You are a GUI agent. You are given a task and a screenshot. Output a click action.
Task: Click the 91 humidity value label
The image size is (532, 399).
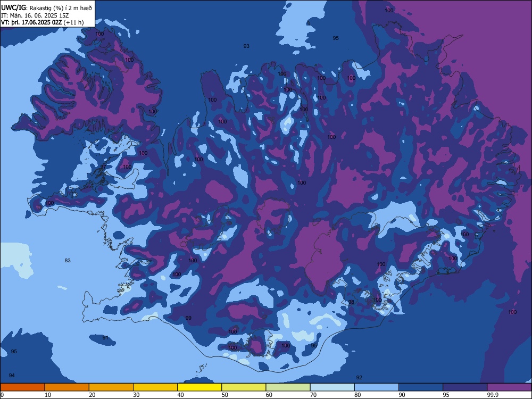click(105, 338)
